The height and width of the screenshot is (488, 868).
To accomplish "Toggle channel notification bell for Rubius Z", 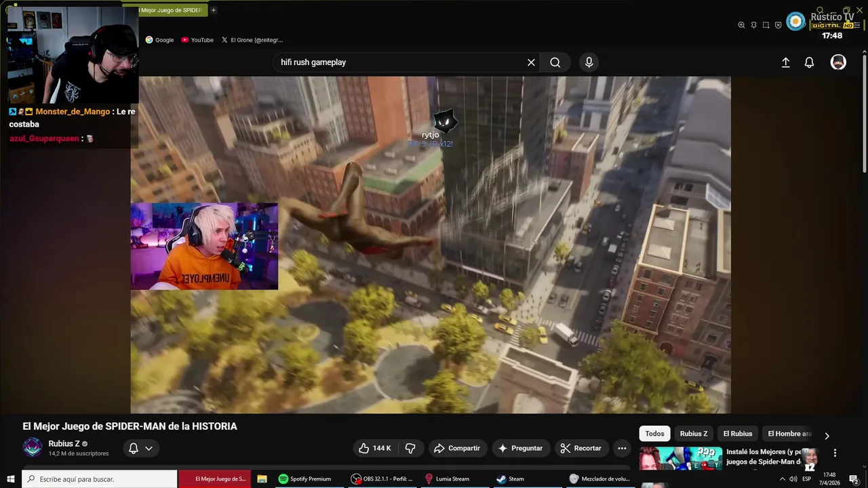I will tap(134, 448).
